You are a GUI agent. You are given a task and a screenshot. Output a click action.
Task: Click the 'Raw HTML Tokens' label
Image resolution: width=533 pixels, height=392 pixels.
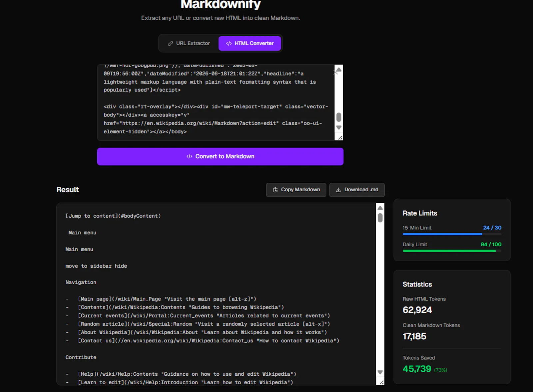tap(424, 299)
